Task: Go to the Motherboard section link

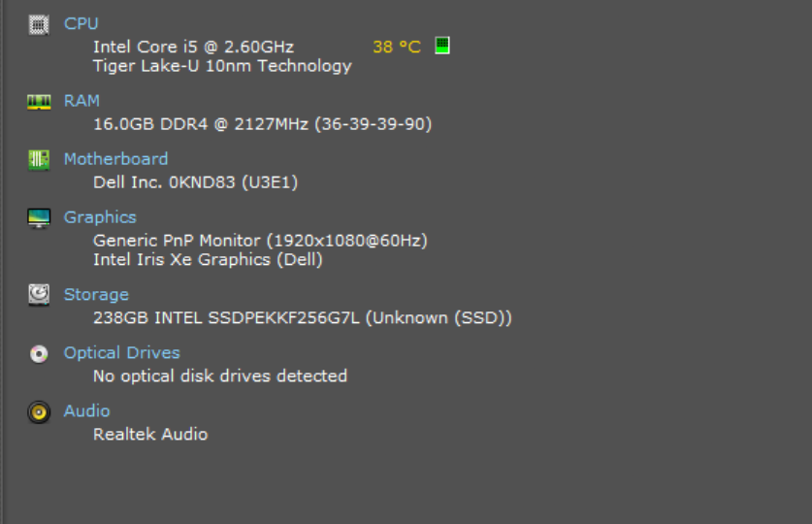Action: [115, 158]
